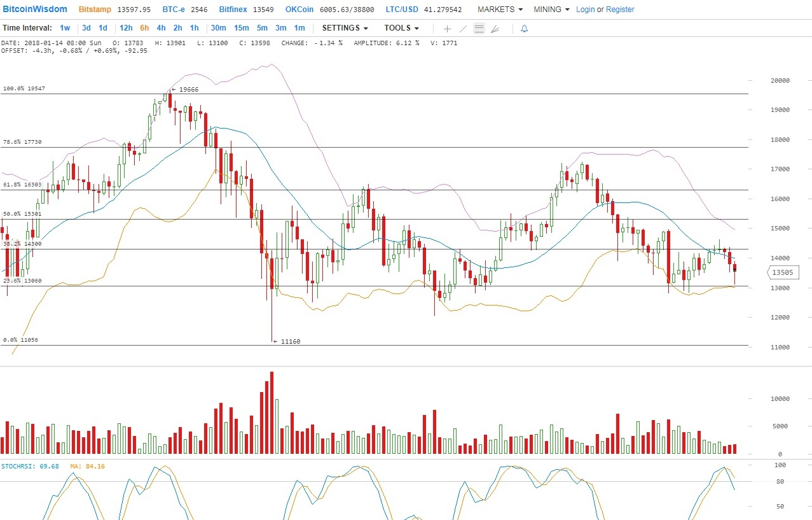
Task: Select the crosshair cursor tool
Action: click(447, 29)
